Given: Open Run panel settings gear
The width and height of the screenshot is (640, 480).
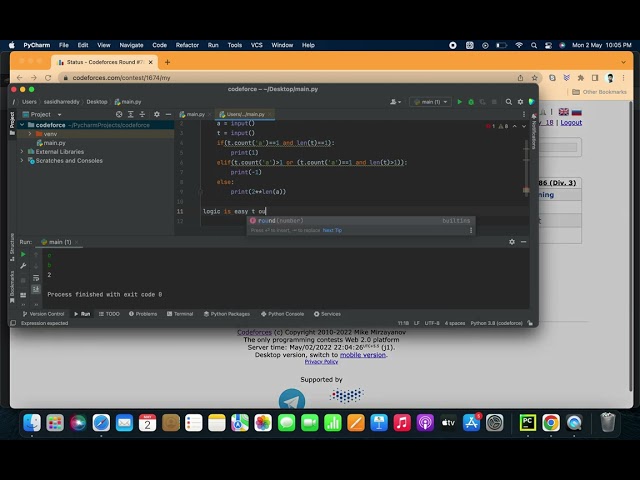Looking at the screenshot, I should [x=512, y=242].
